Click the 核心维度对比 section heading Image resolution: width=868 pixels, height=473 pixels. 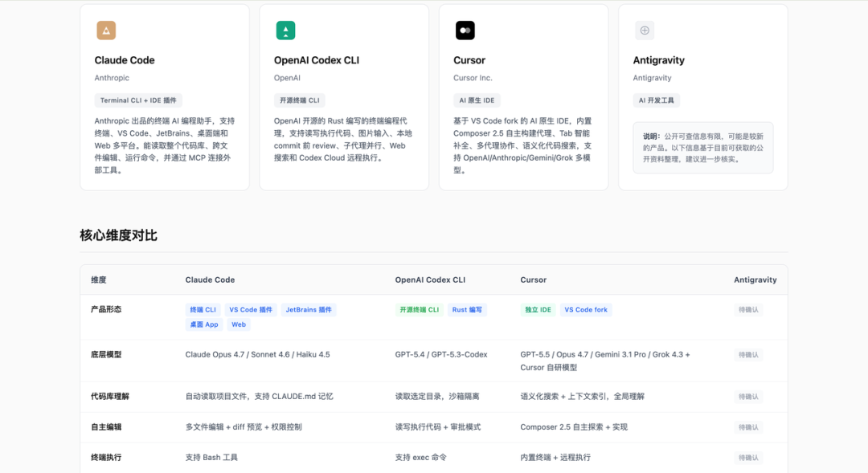click(118, 235)
